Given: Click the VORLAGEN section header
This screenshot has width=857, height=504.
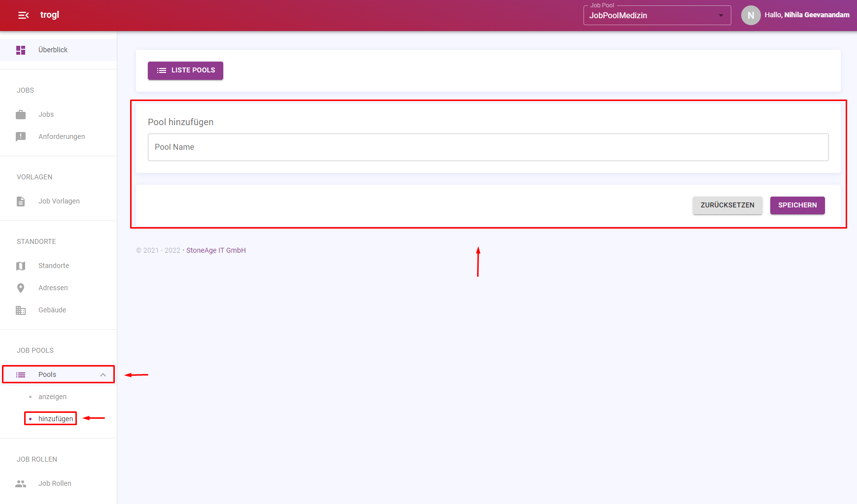Looking at the screenshot, I should pyautogui.click(x=34, y=177).
